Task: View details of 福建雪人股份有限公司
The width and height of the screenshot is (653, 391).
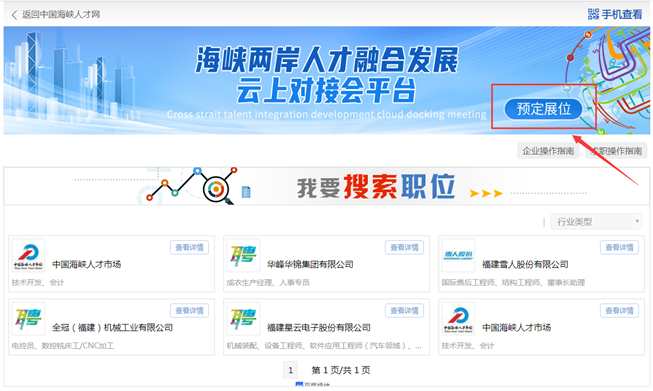Action: (619, 248)
